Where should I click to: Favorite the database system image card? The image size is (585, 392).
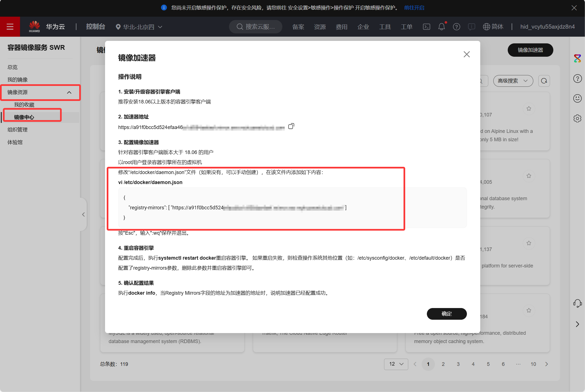tap(529, 176)
